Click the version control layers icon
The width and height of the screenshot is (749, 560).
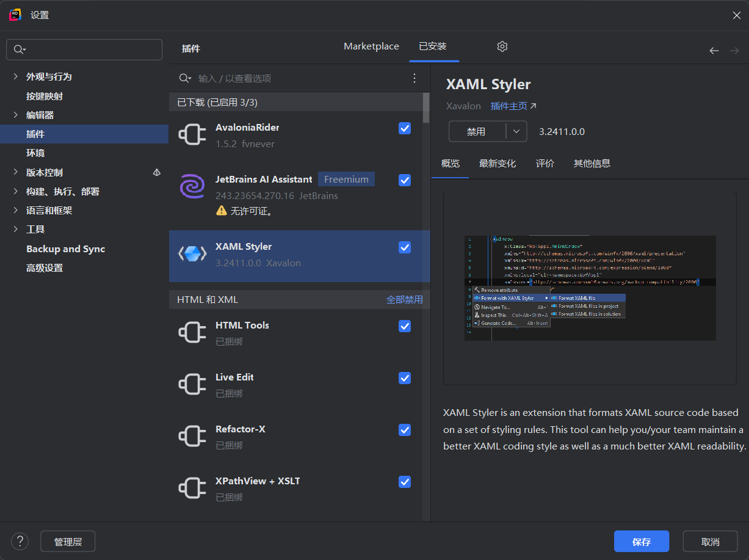click(157, 172)
